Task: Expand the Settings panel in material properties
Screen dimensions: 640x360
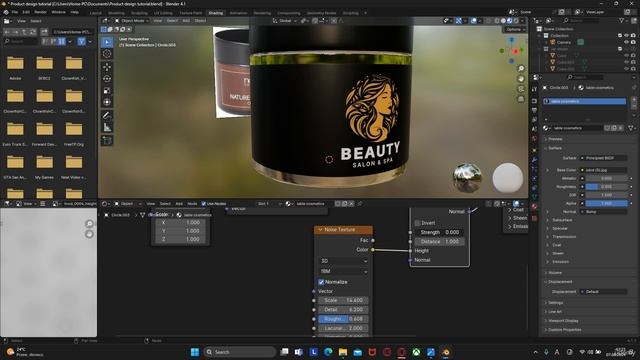Action: (555, 303)
